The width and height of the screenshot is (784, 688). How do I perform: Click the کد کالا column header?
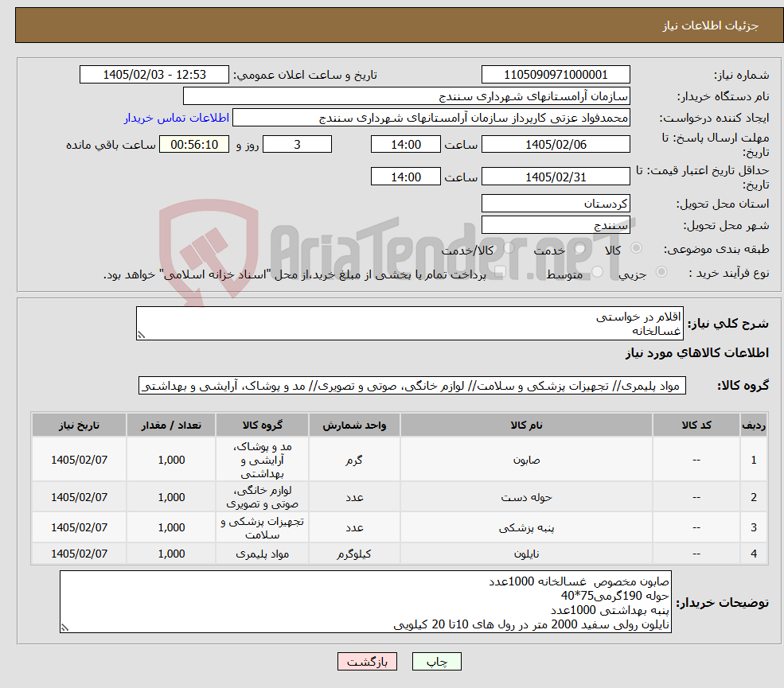(x=696, y=426)
